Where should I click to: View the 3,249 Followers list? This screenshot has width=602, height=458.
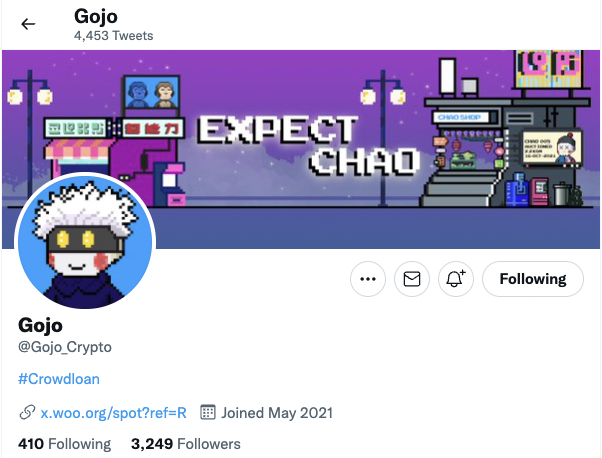tap(185, 444)
